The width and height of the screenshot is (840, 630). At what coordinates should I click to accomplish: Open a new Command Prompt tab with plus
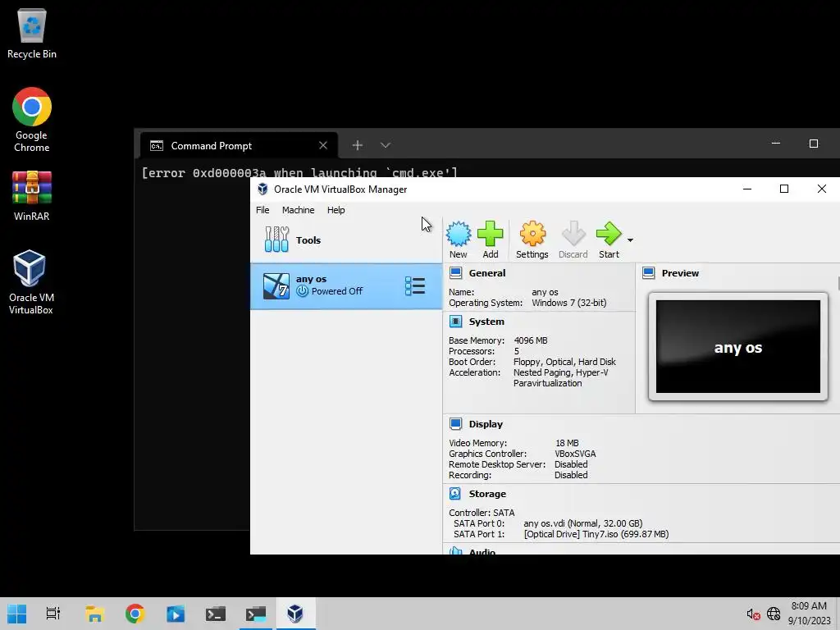click(358, 145)
